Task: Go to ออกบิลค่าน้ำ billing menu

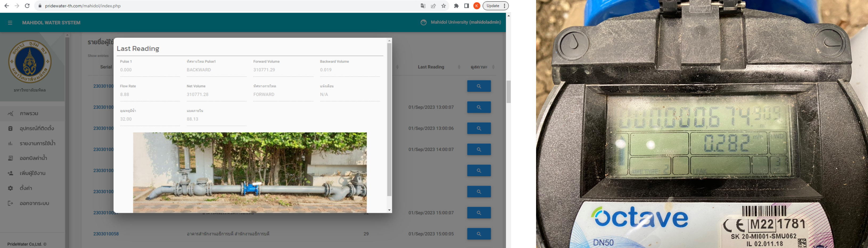Action: pyautogui.click(x=33, y=158)
